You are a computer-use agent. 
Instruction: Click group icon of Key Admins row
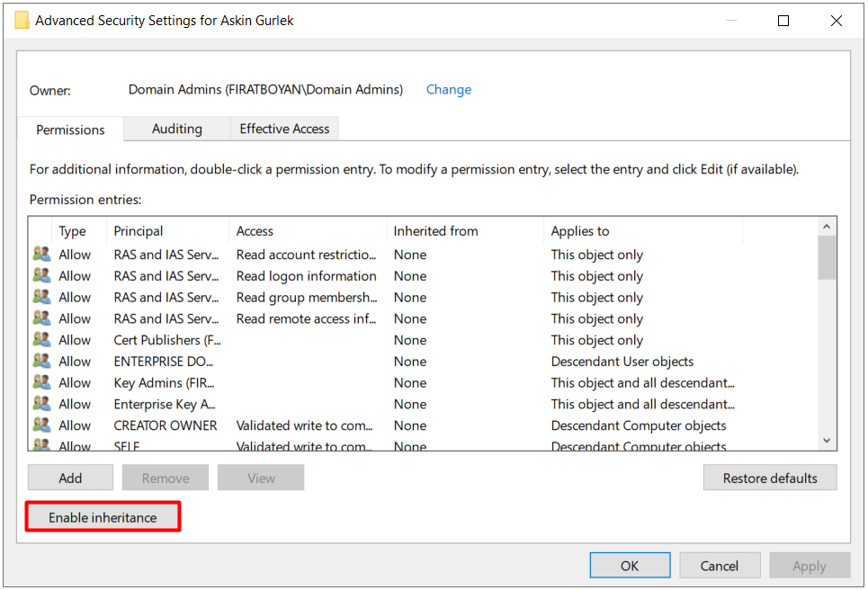tap(41, 382)
